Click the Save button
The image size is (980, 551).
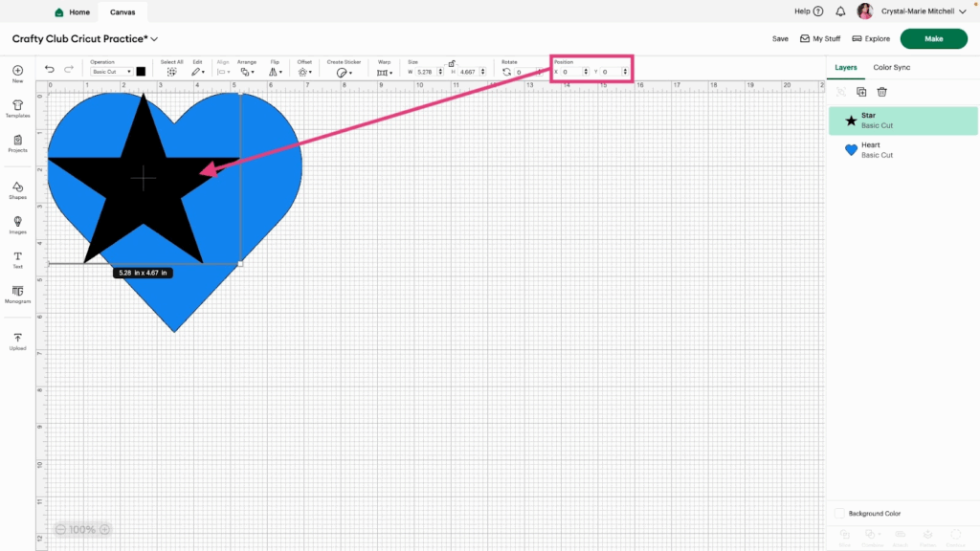point(780,38)
